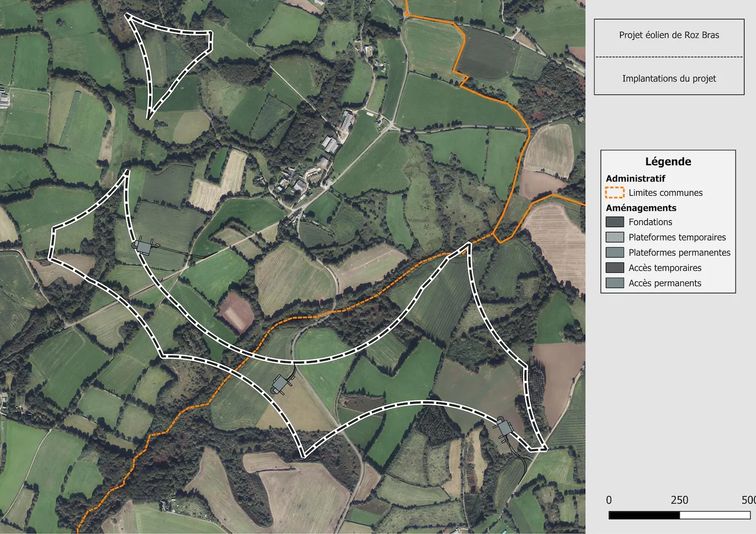Click the western wind turbine platform symbol
The image size is (756, 534).
click(x=144, y=246)
